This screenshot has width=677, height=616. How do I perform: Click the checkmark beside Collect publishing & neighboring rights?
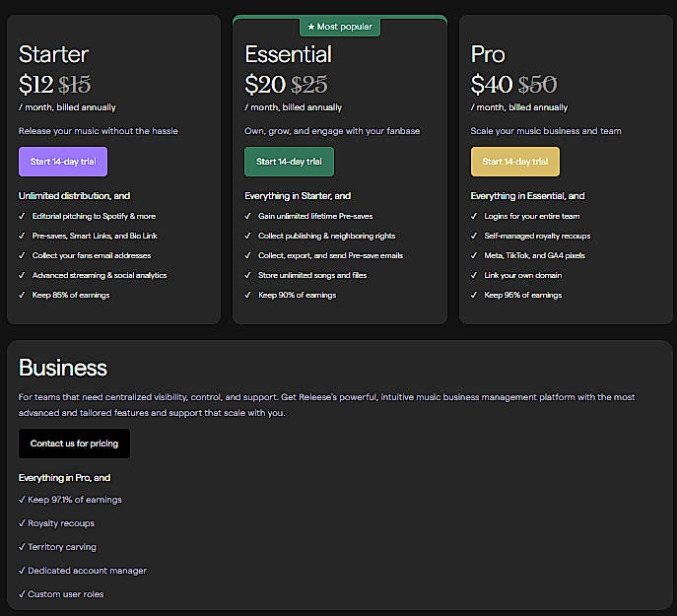(x=247, y=236)
